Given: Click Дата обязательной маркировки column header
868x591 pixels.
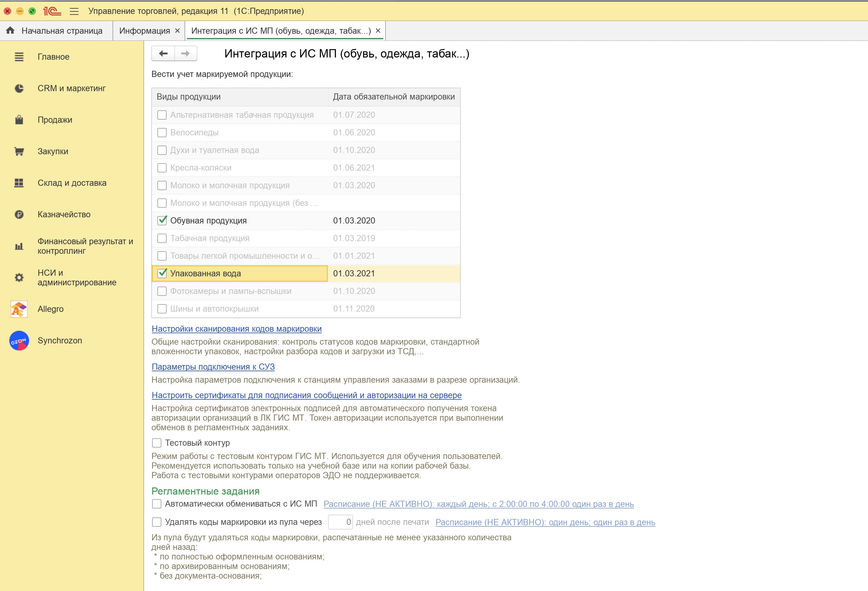Looking at the screenshot, I should point(394,97).
